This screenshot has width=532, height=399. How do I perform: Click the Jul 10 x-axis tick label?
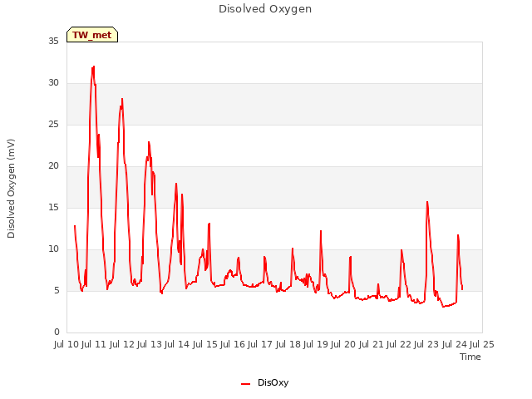[66, 344]
